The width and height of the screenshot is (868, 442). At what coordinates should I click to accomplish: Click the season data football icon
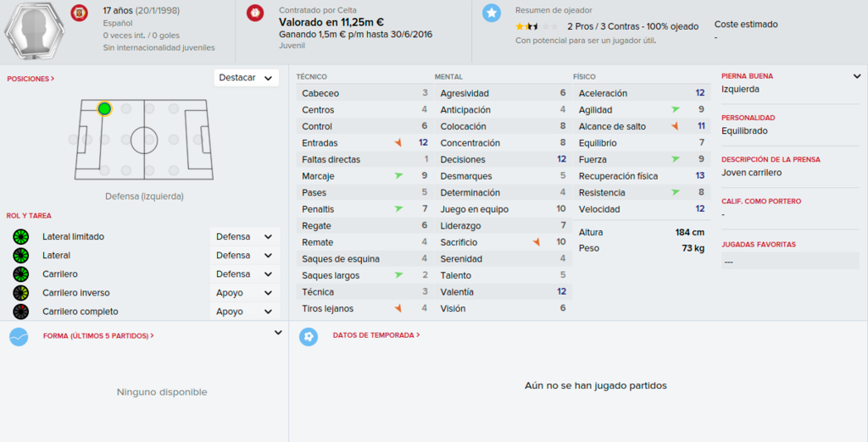point(309,336)
